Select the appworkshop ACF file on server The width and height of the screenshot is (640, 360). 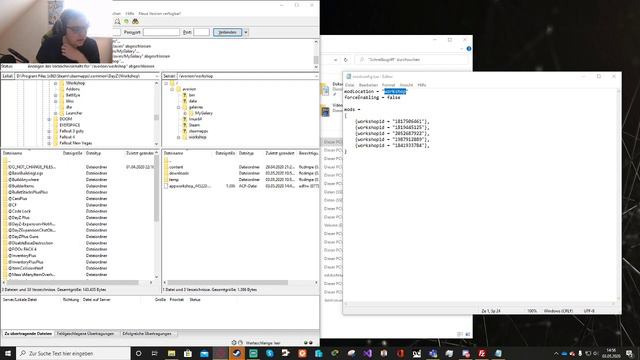190,186
